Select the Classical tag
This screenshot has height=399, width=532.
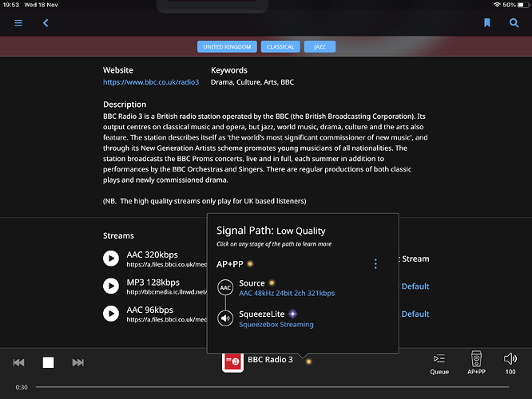(280, 46)
